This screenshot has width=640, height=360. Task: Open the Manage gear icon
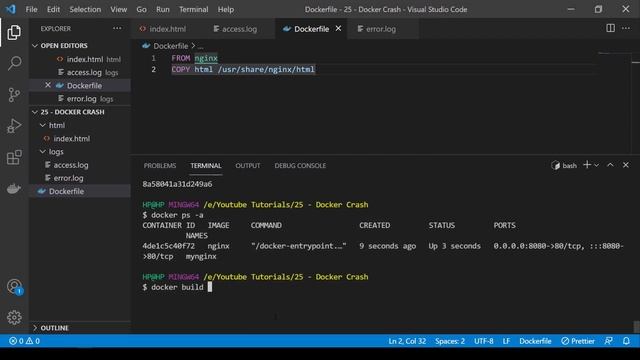[x=14, y=317]
